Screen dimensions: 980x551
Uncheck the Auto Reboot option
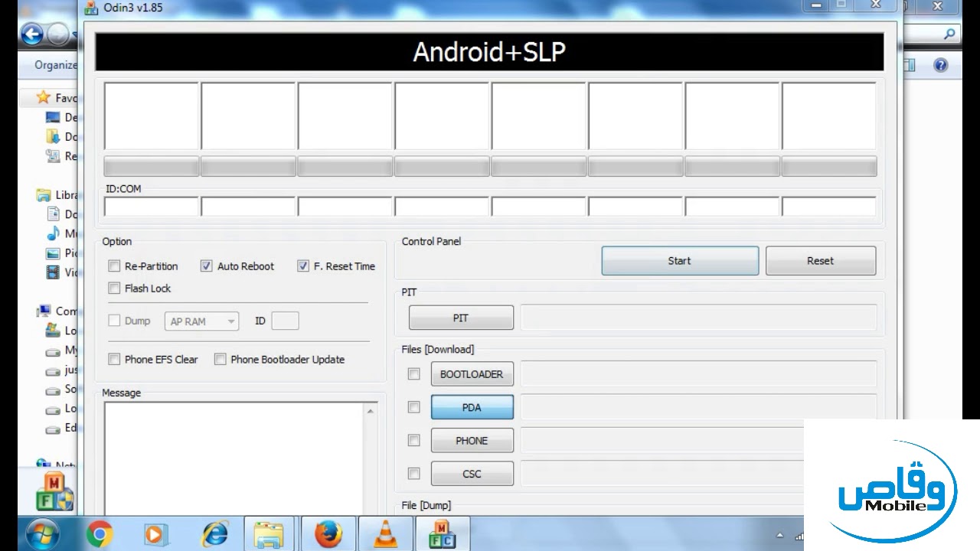coord(206,266)
